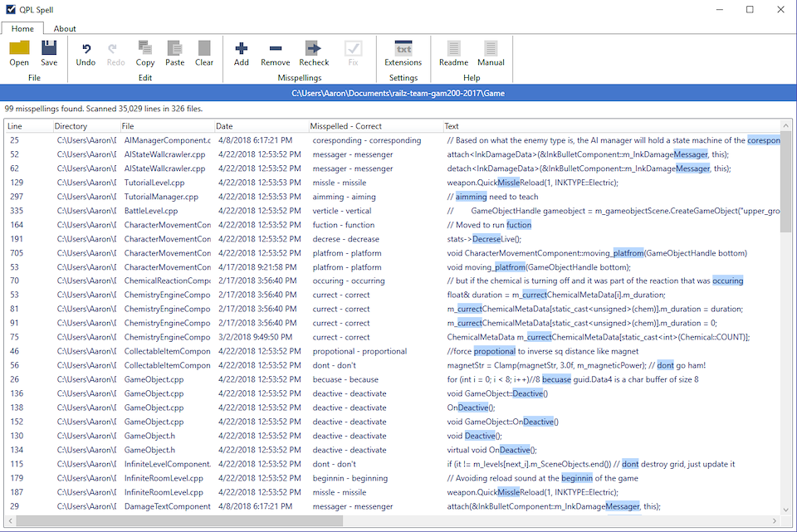Select 'propotional - proportional' entry

[359, 351]
